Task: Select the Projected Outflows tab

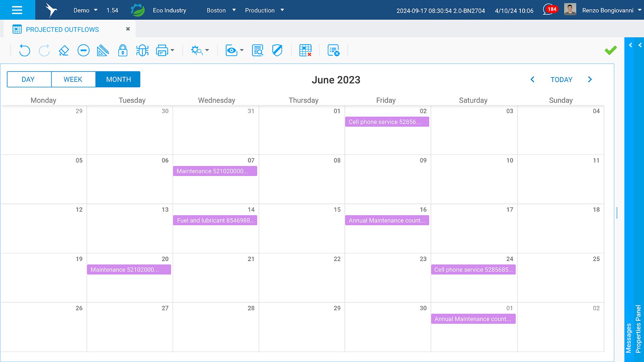Action: (x=62, y=29)
